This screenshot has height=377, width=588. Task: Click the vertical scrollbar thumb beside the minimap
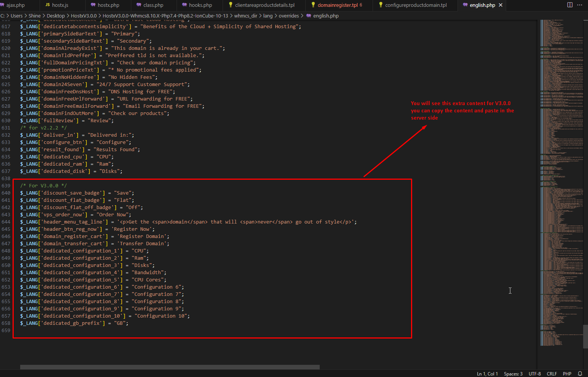(585, 336)
